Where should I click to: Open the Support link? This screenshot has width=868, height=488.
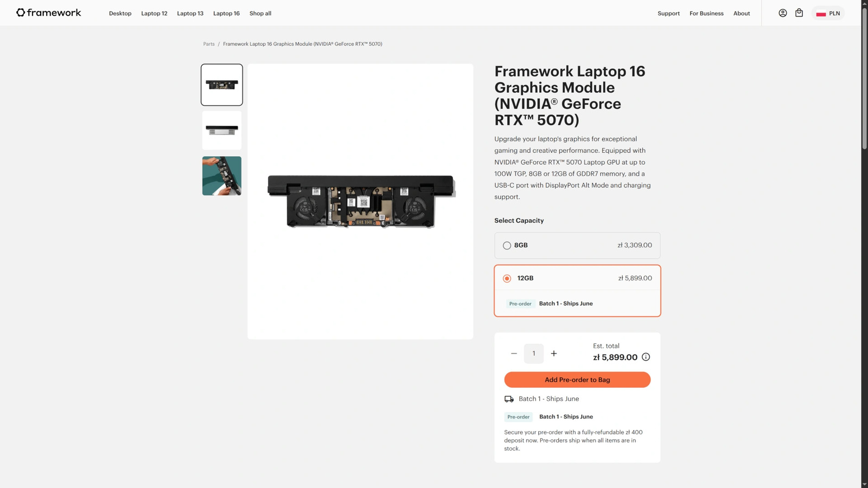[668, 14]
